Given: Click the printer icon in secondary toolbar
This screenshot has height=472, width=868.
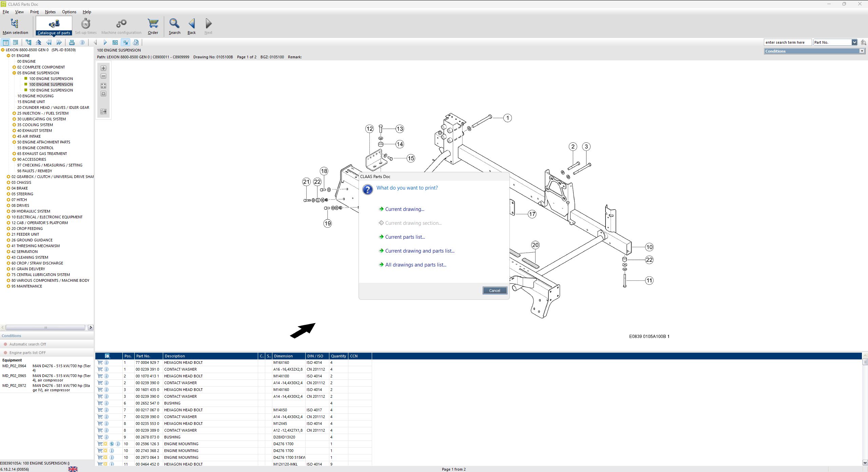Looking at the screenshot, I should coord(72,42).
